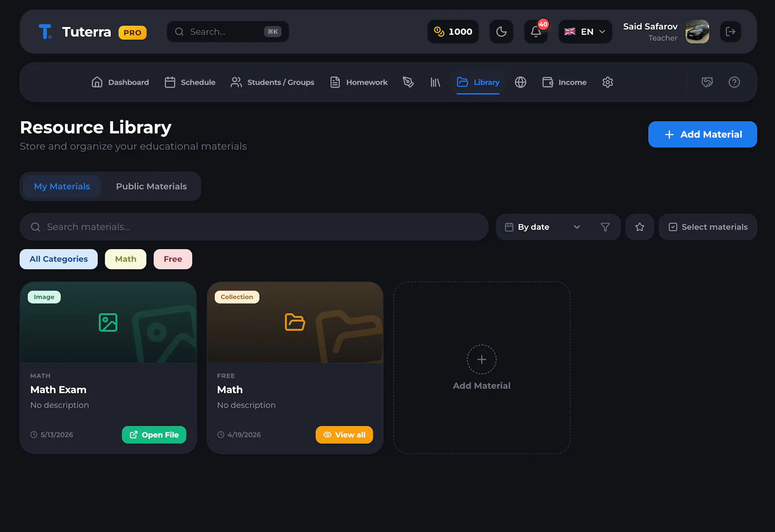Filter by the Free category chip
This screenshot has width=775, height=532.
[173, 259]
